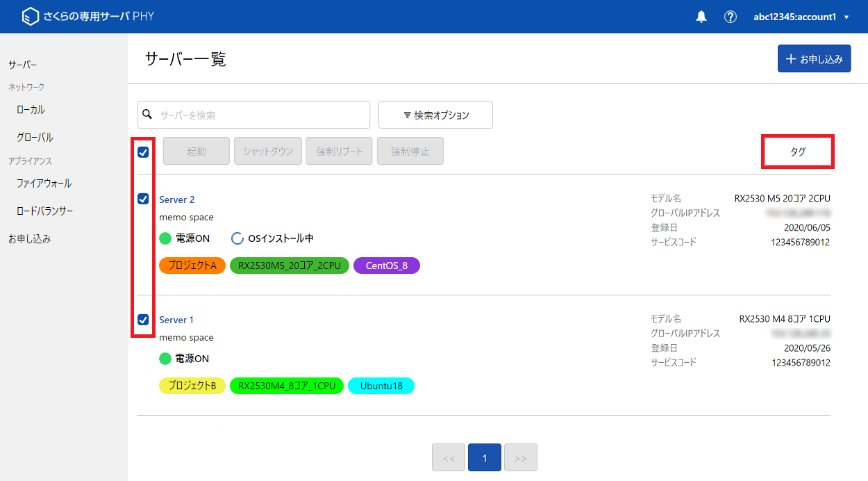Click the search magnifier icon
Image resolution: width=868 pixels, height=481 pixels.
(x=147, y=114)
